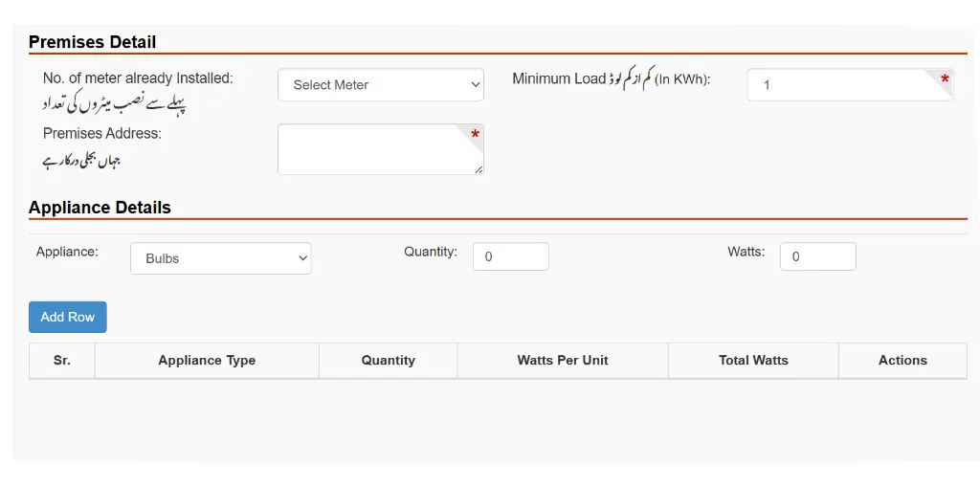Viewport: 980px width, 488px height.
Task: Click the 'Appliance:' label
Action: 68,252
